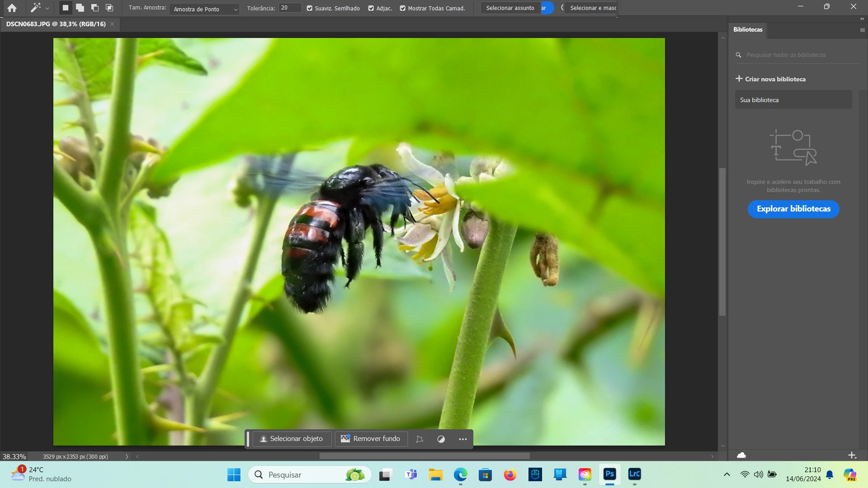Open more options ellipsis in contextual bar
868x488 pixels.
point(463,439)
